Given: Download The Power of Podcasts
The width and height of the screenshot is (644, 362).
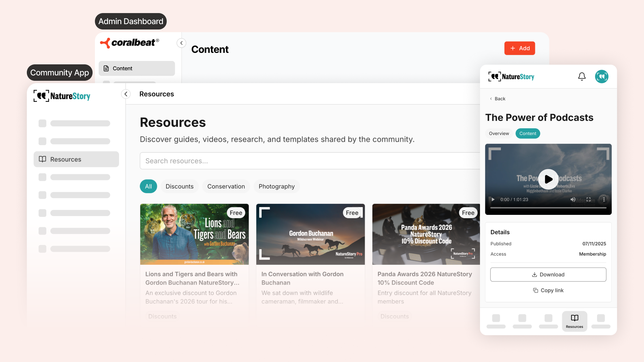Looking at the screenshot, I should (x=548, y=274).
